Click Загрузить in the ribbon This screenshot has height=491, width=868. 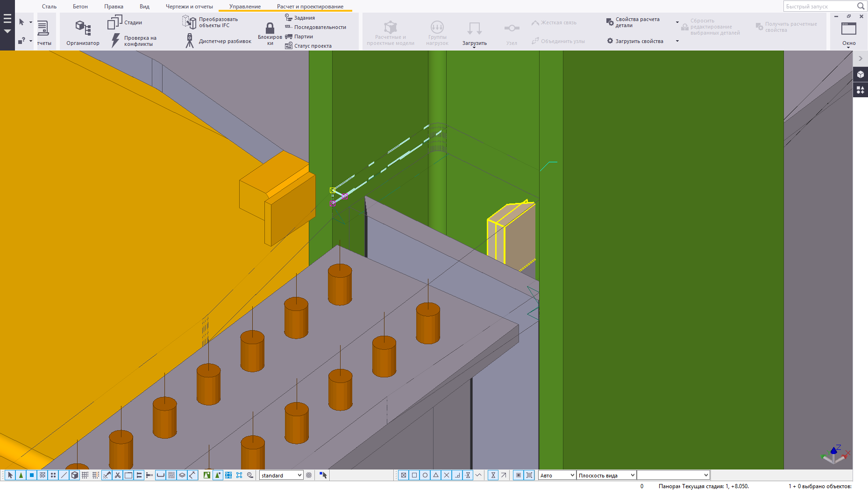474,32
